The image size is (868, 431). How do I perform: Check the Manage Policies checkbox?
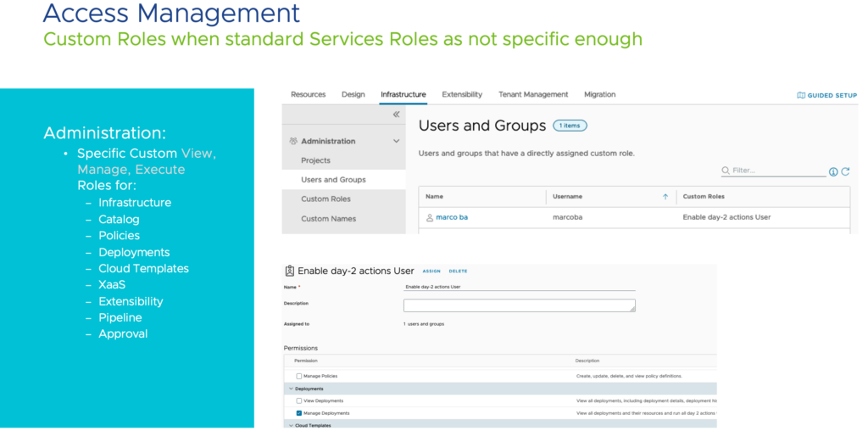point(299,376)
